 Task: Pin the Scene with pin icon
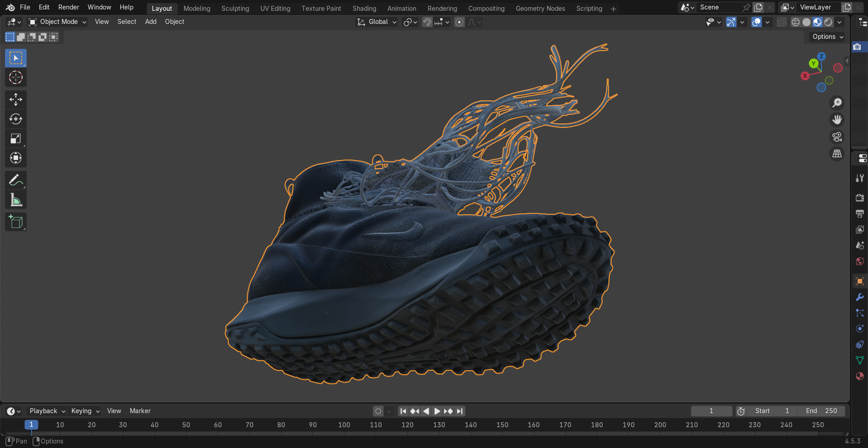click(746, 8)
